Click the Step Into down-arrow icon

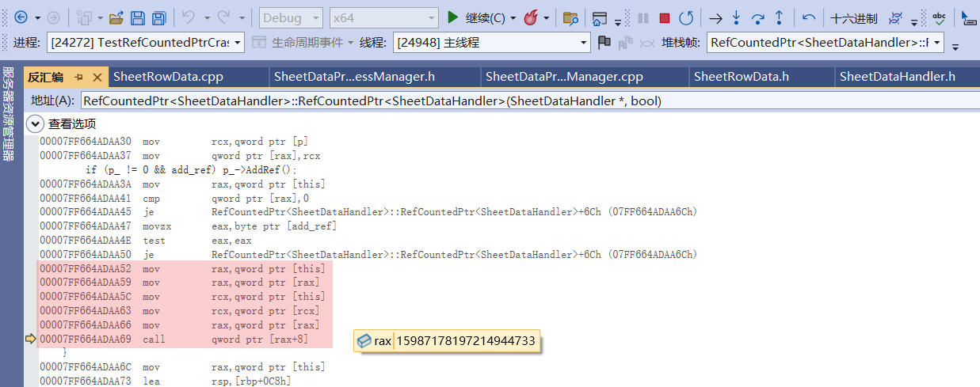[736, 17]
